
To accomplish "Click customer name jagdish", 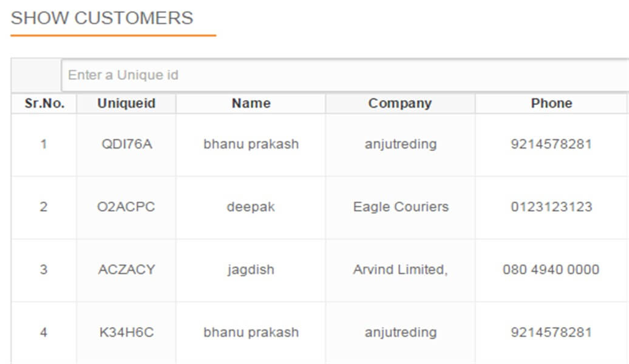I will coord(250,270).
